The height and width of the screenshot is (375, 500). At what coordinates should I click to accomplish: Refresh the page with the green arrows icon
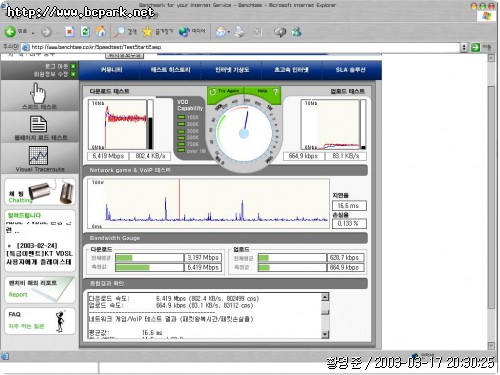tap(85, 32)
